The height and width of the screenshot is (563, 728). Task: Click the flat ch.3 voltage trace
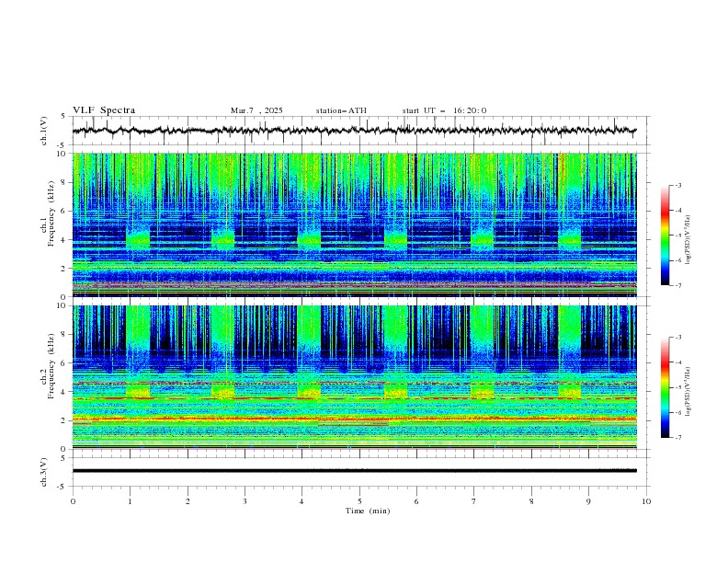click(354, 471)
